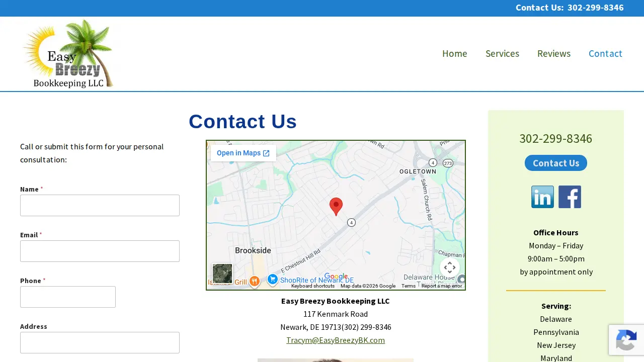Open map Keyboard shortcuts

(x=313, y=286)
